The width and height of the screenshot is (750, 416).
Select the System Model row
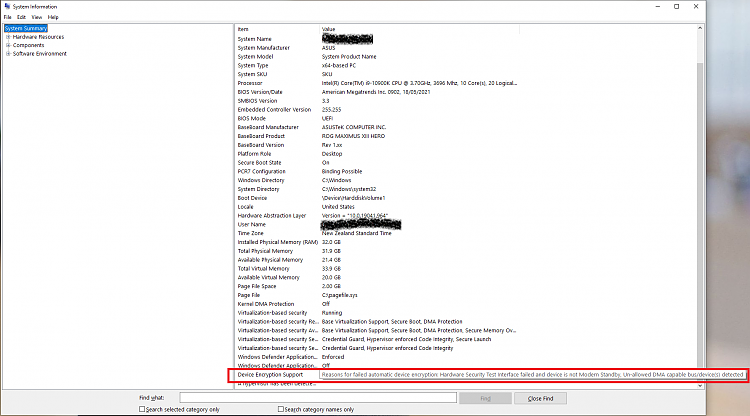coord(377,56)
